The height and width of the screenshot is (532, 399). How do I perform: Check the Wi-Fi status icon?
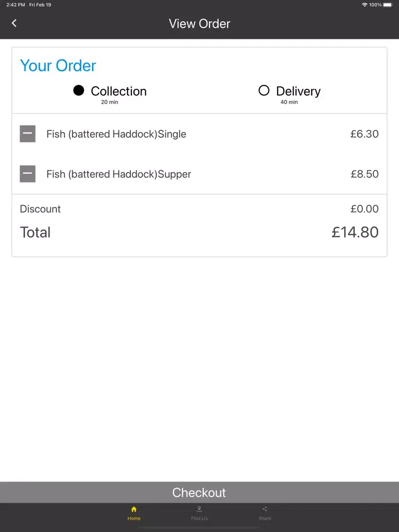(x=365, y=5)
